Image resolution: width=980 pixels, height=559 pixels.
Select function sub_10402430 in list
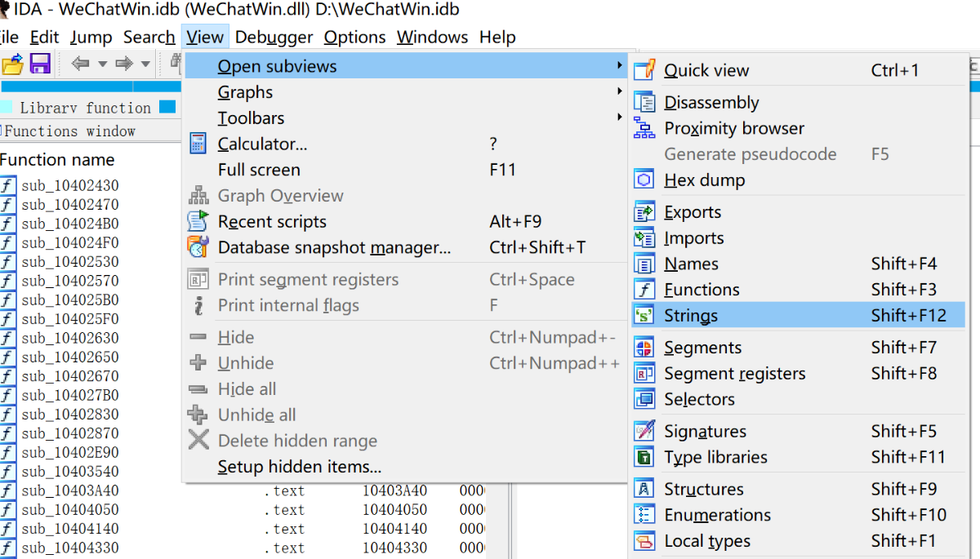[70, 185]
